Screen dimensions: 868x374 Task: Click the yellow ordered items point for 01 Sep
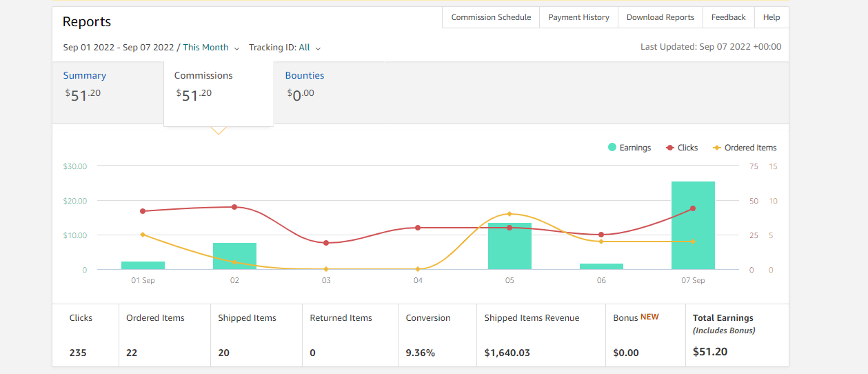(x=143, y=235)
